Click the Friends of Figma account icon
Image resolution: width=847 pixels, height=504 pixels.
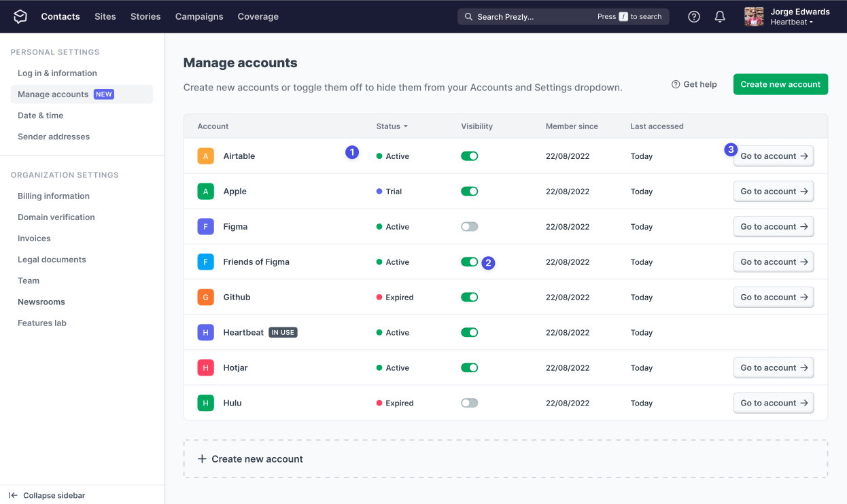[x=206, y=262]
